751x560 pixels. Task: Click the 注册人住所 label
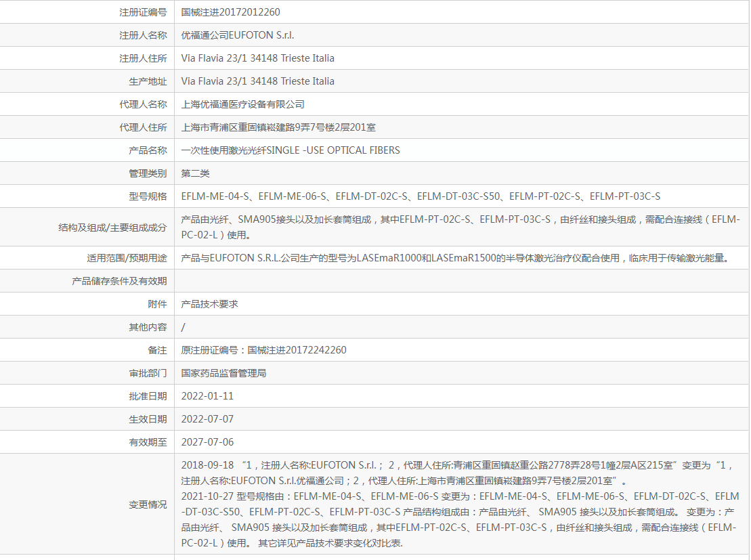coord(143,58)
